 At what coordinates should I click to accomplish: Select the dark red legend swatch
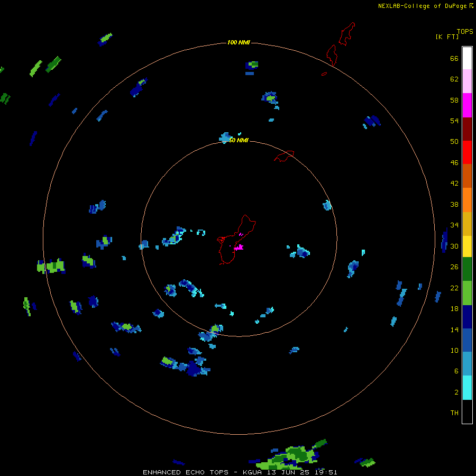467,129
